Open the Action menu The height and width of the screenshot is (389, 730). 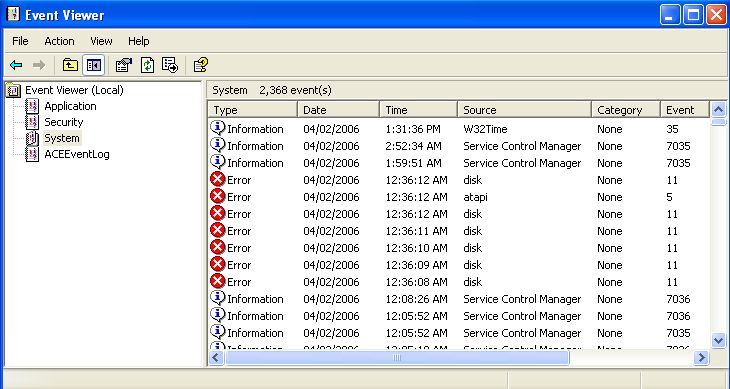59,41
